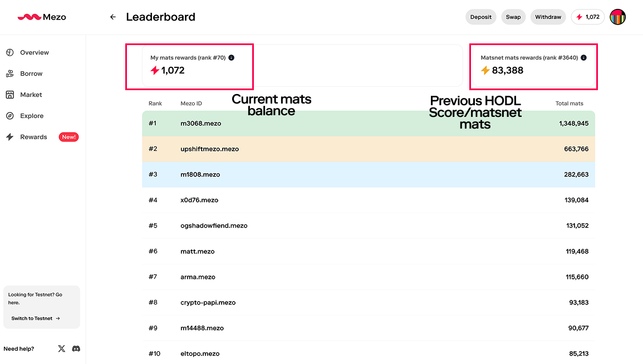643x364 pixels.
Task: Toggle the New! badge on Rewards
Action: pyautogui.click(x=68, y=136)
